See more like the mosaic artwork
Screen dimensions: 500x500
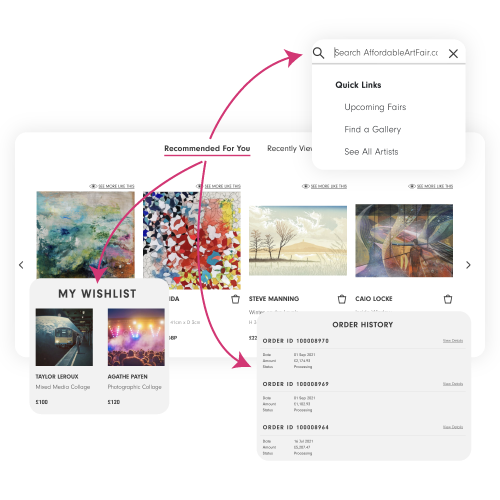[x=218, y=186]
